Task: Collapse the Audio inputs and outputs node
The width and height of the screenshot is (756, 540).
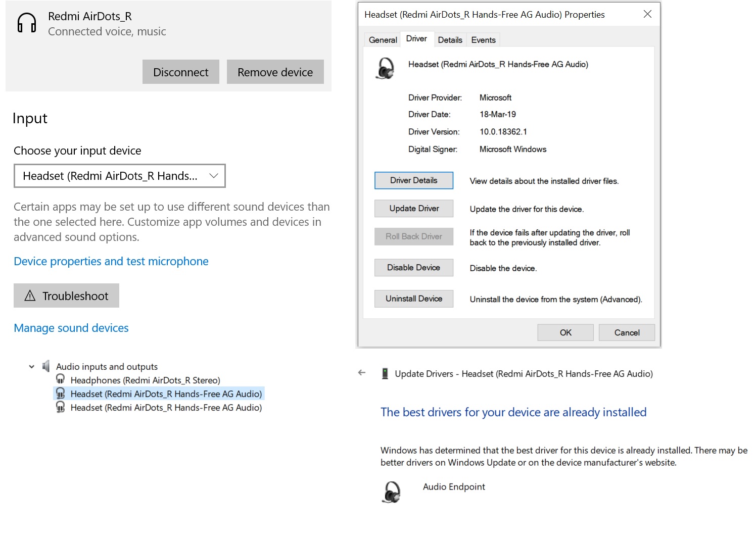Action: click(32, 366)
